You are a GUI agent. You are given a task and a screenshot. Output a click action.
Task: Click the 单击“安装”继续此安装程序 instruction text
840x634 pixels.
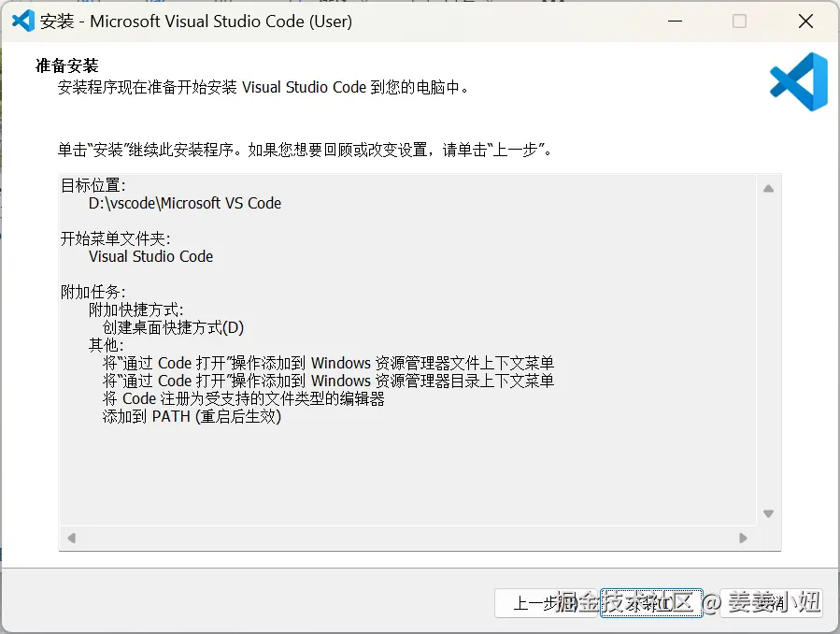pos(305,150)
